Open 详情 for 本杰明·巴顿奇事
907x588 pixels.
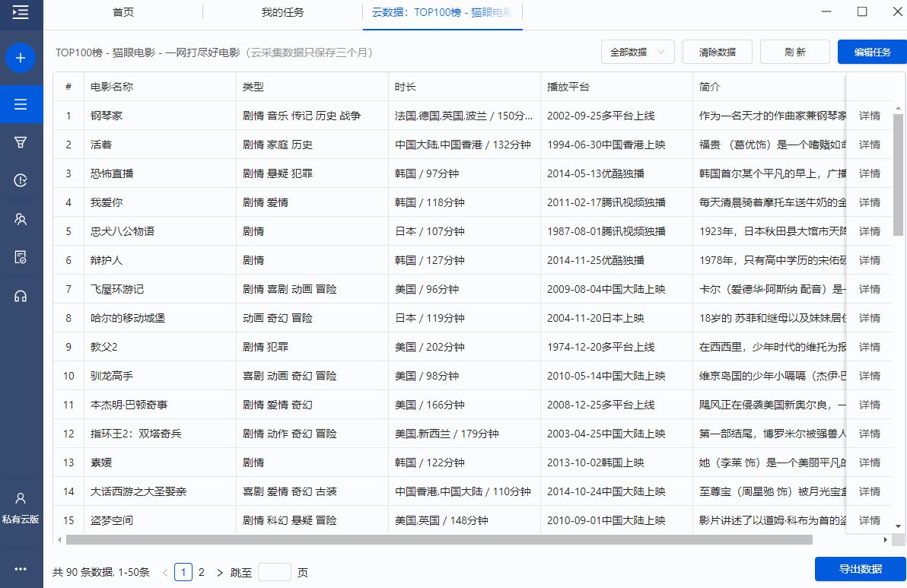pos(870,405)
